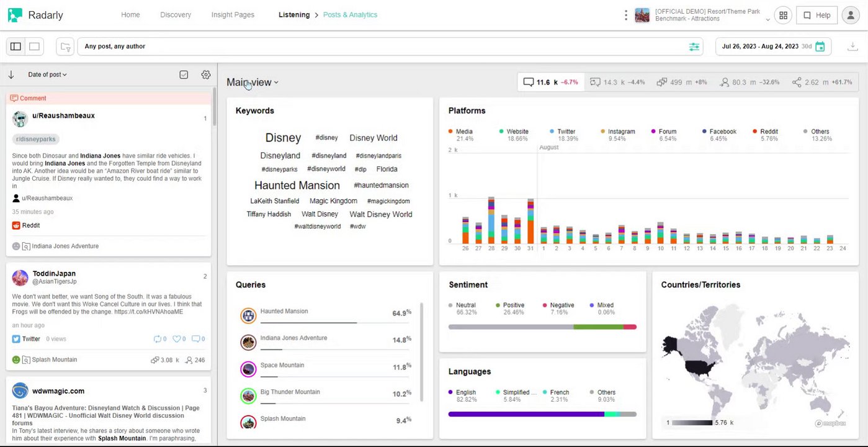Click the Neutral sentiment legend dot
The width and height of the screenshot is (868, 447).
[451, 305]
